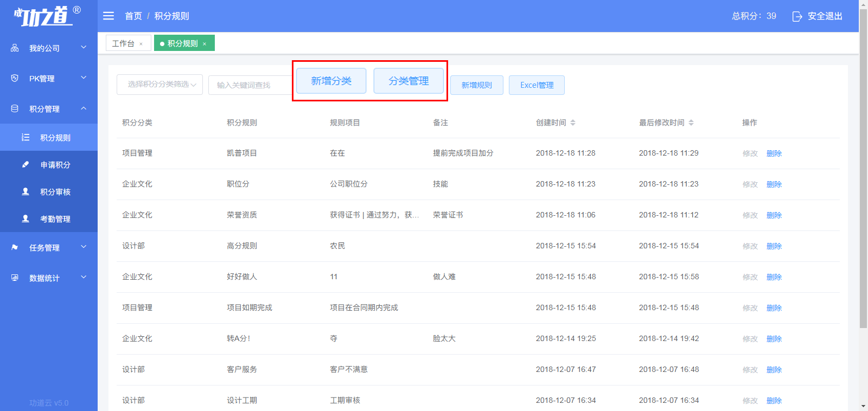The image size is (868, 411).
Task: Click 新增规则 button
Action: click(x=477, y=85)
